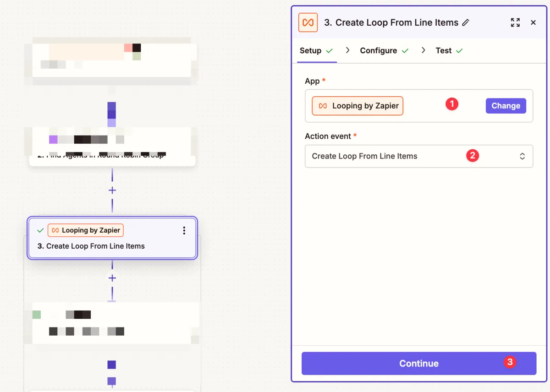Expand the step panel to full screen

[515, 22]
